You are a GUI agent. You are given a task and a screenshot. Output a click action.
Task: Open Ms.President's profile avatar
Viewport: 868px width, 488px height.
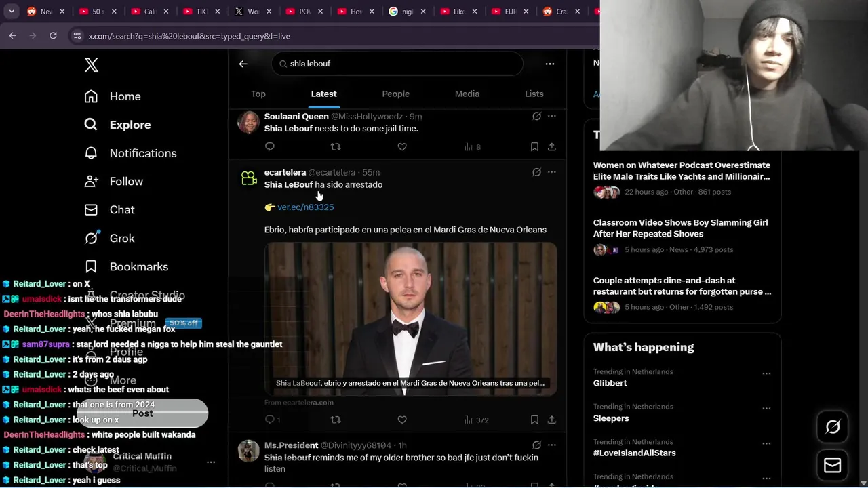coord(248,451)
